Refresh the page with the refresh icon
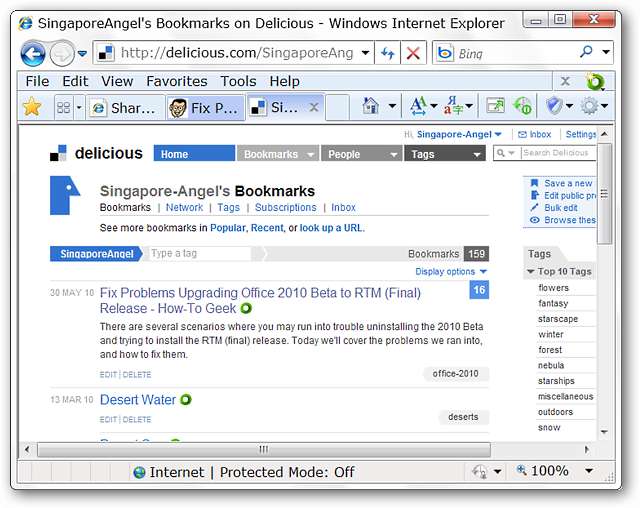The height and width of the screenshot is (508, 640). [x=388, y=53]
